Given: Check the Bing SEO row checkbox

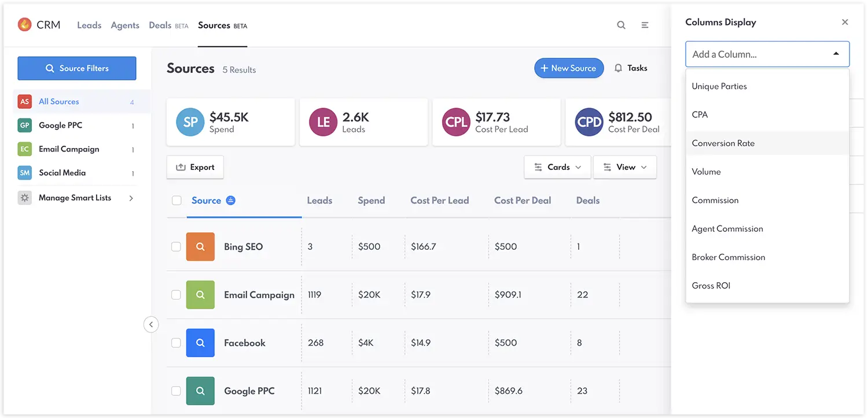Looking at the screenshot, I should (176, 247).
